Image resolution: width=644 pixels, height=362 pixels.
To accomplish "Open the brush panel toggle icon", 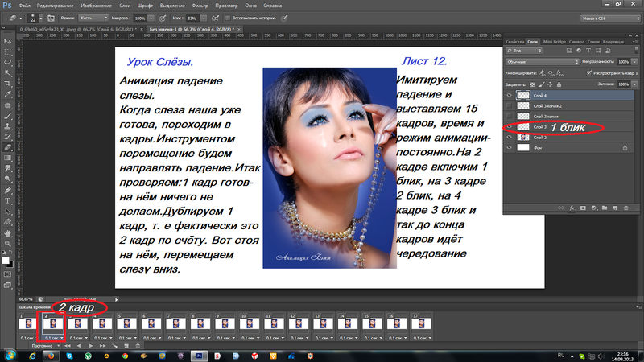I will click(51, 18).
